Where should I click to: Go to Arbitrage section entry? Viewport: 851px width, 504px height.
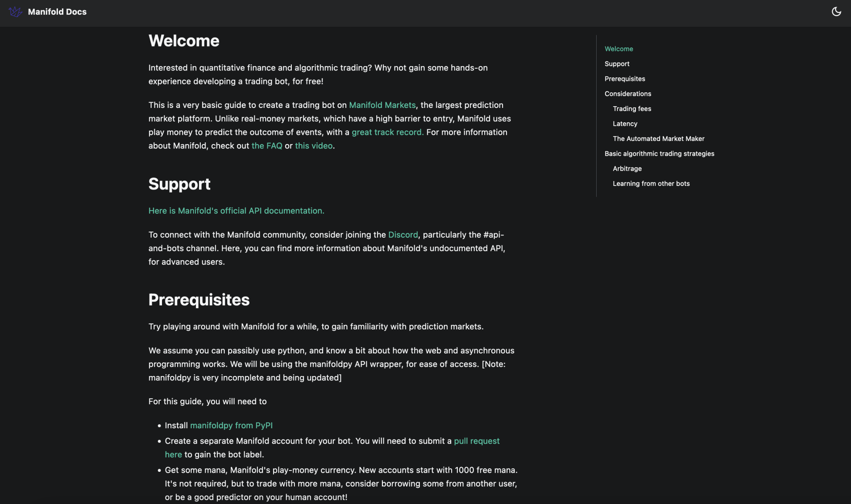(627, 168)
